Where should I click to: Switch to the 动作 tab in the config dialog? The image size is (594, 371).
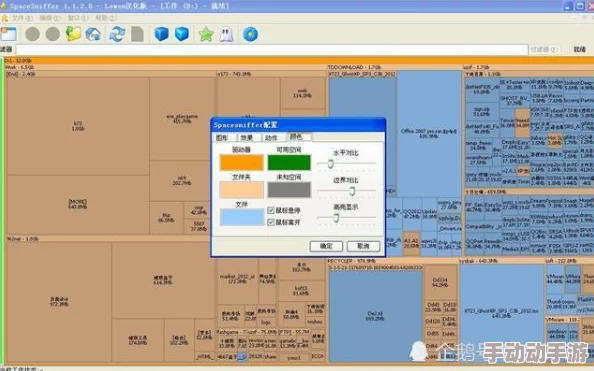pos(271,138)
